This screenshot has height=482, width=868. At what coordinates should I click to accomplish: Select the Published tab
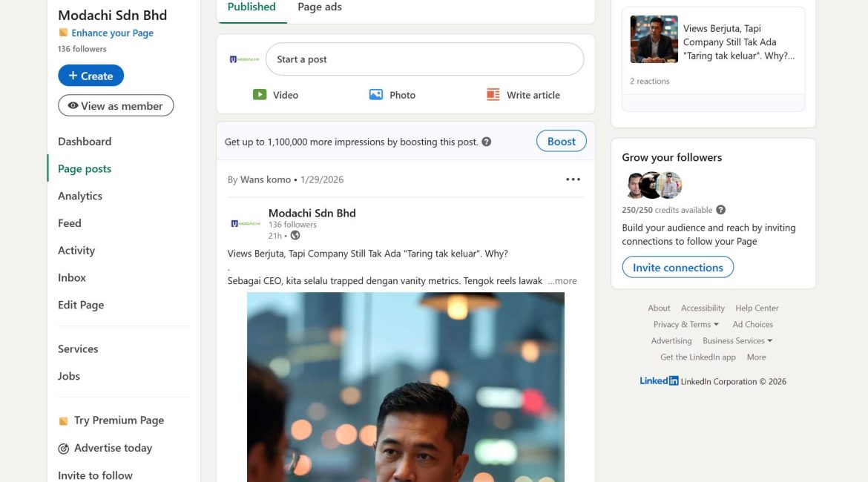(251, 7)
